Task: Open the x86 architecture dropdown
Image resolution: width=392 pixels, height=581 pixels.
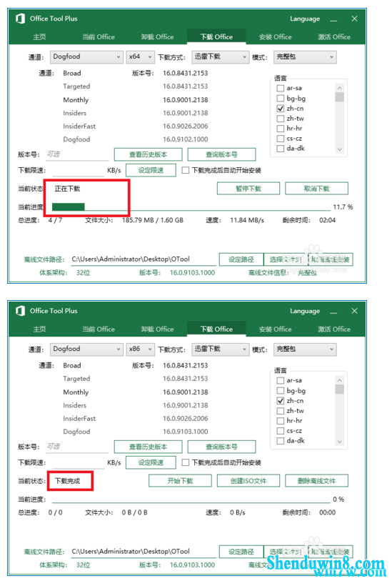Action: 140,349
